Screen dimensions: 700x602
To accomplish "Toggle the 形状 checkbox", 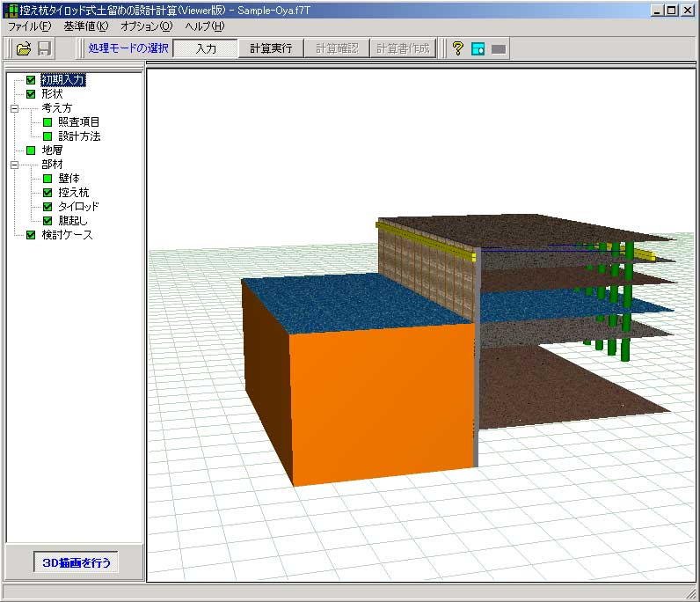I will [31, 94].
